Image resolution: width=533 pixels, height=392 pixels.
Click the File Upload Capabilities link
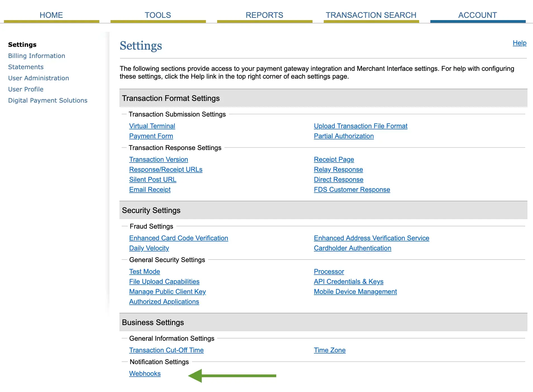point(164,282)
